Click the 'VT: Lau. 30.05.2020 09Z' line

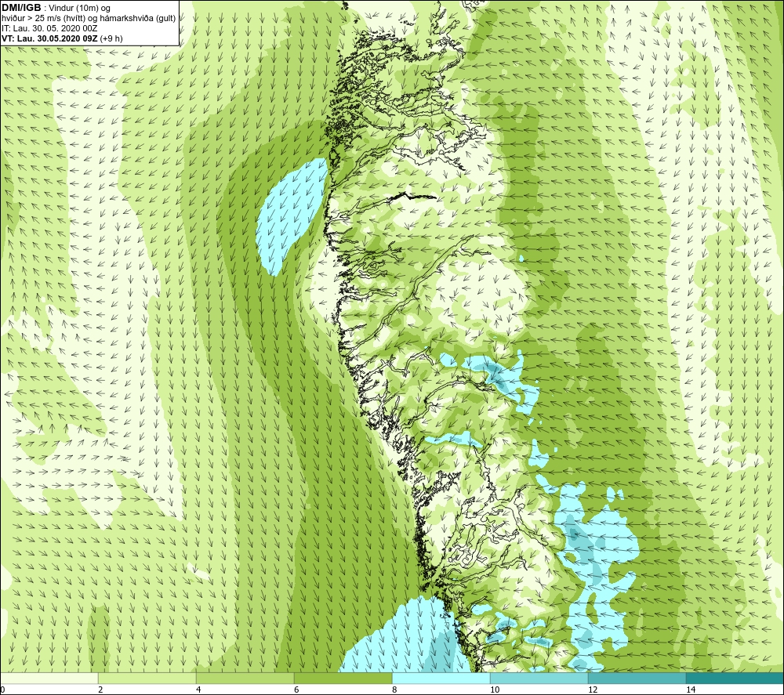(50, 38)
